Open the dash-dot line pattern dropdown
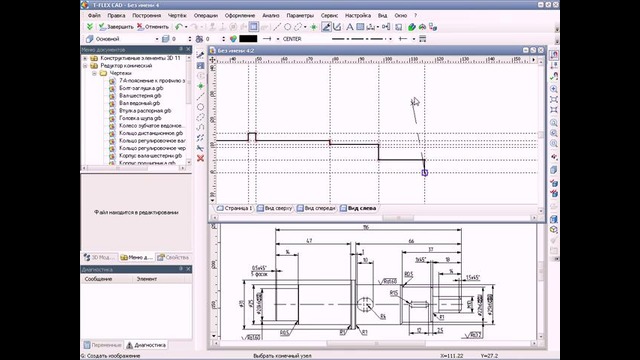Image resolution: width=640 pixels, height=360 pixels. (391, 39)
